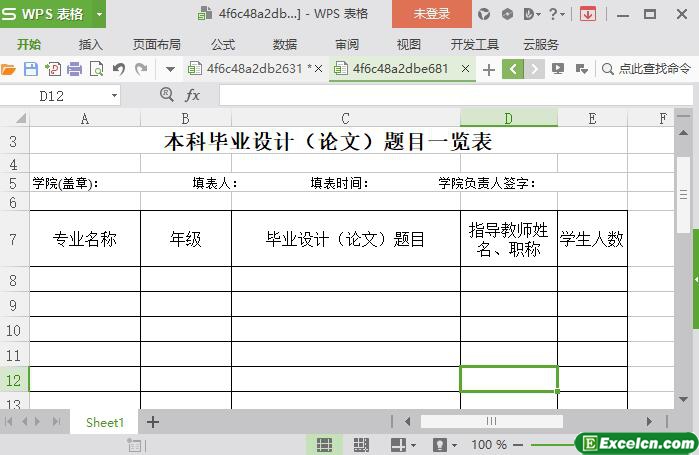Open the 页面布局 ribbon tab
The image size is (699, 455).
coord(156,45)
